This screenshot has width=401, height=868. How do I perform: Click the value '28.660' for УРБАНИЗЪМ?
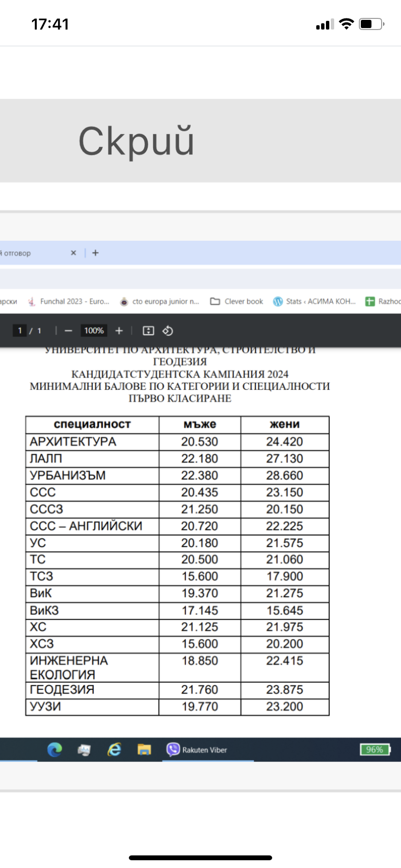pyautogui.click(x=285, y=476)
